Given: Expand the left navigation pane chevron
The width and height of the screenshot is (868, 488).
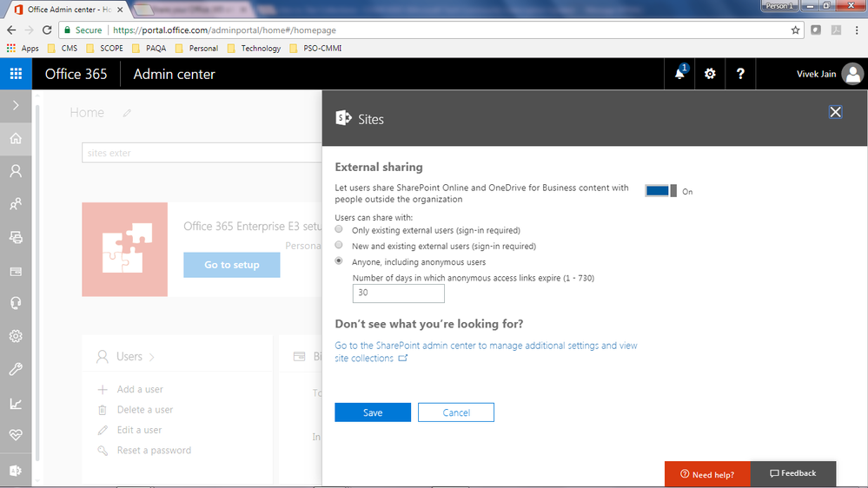Looking at the screenshot, I should (x=16, y=105).
